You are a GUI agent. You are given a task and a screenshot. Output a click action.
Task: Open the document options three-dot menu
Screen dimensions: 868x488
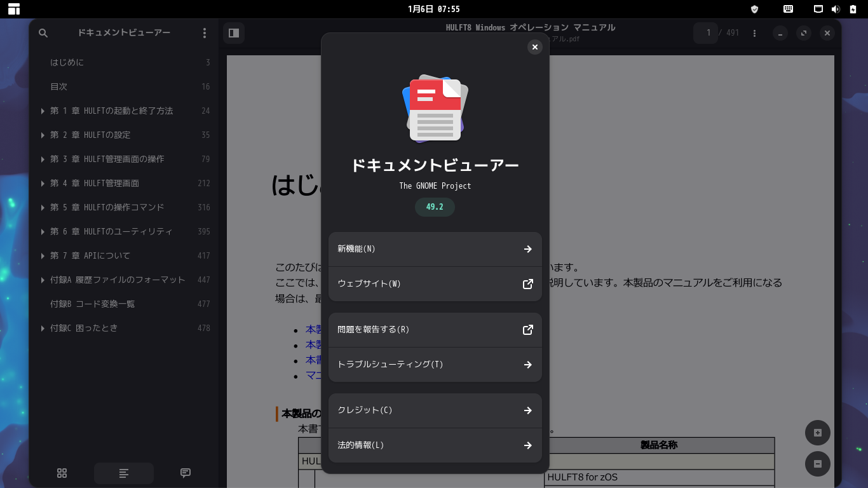754,33
